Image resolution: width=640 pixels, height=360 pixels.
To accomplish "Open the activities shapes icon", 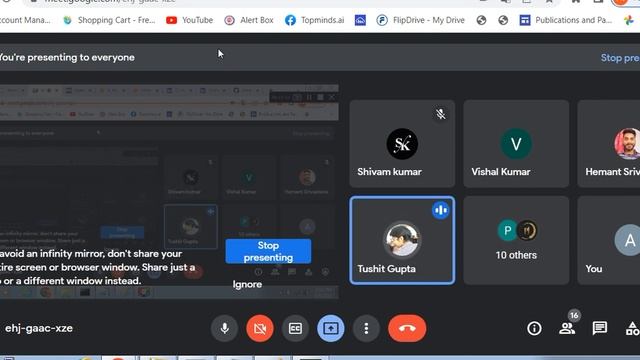I will (x=633, y=328).
